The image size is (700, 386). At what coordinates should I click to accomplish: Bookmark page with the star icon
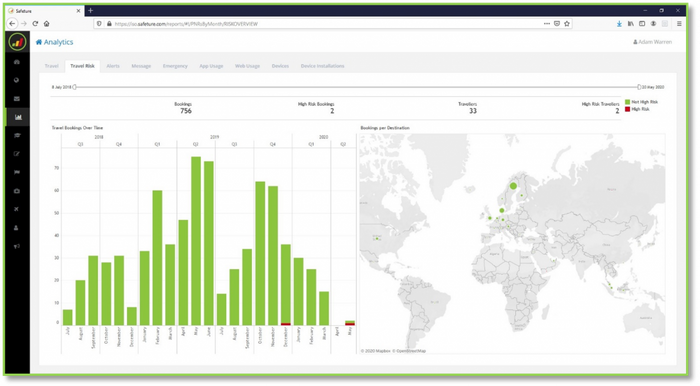pos(567,24)
